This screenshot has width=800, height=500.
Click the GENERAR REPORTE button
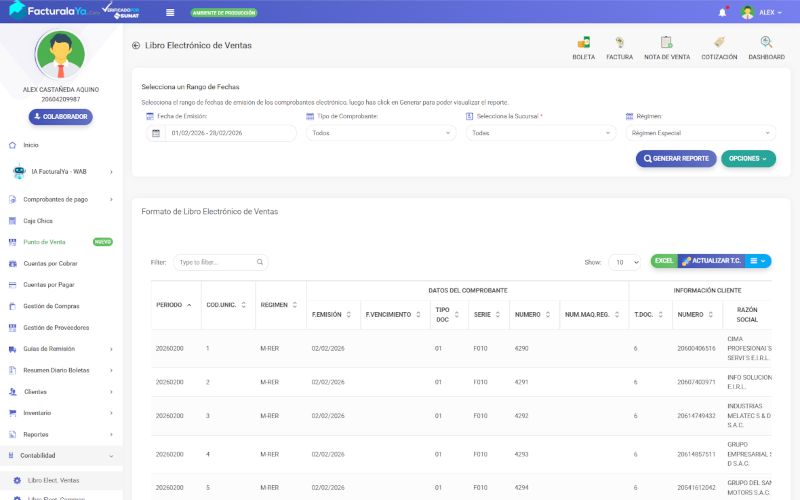coord(676,159)
